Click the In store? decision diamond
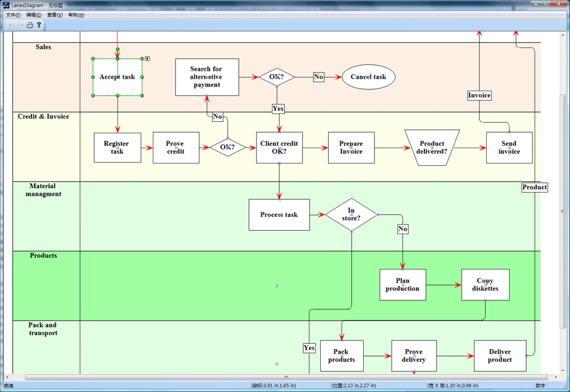The image size is (570, 392). (351, 214)
